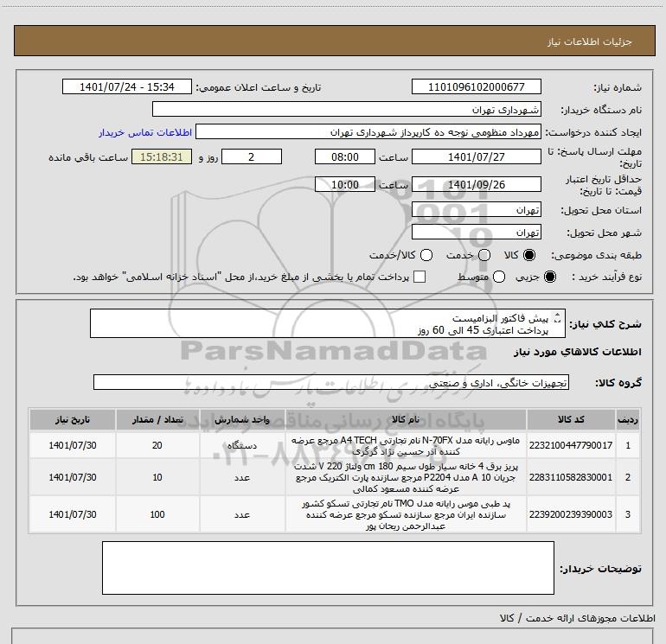Open the buyer contact information link
666x644 pixels.
[145, 132]
